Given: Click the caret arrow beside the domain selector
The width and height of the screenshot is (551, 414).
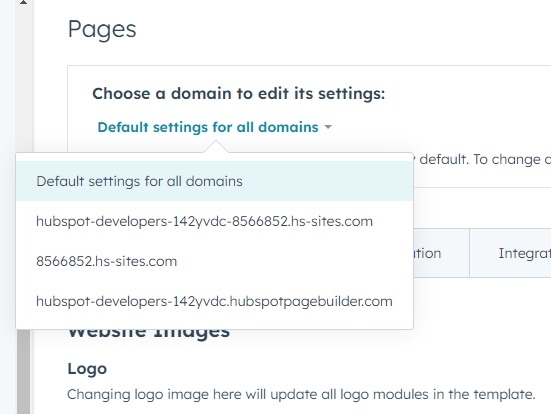Looking at the screenshot, I should coord(328,127).
